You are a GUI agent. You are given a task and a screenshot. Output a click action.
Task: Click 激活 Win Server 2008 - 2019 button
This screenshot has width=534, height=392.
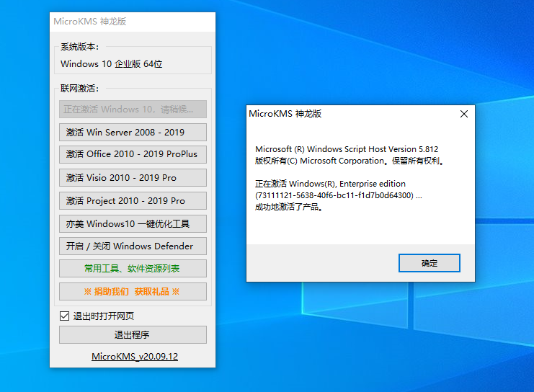pyautogui.click(x=133, y=132)
